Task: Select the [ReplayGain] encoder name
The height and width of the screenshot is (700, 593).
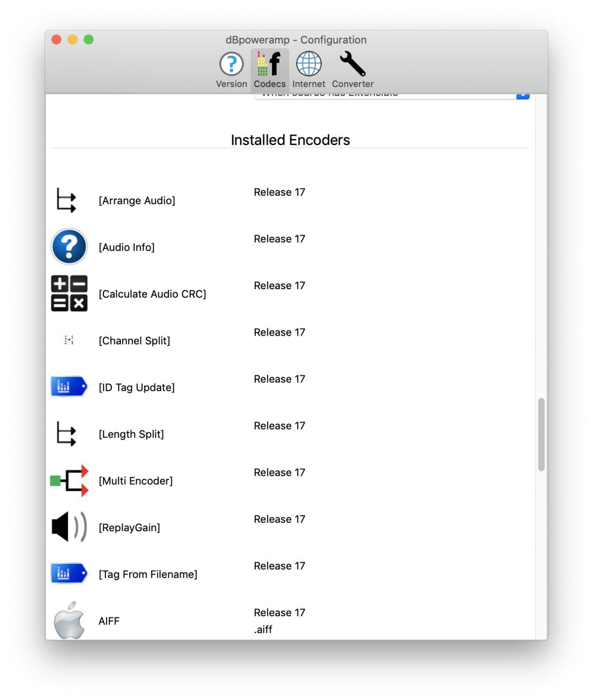Action: 129,528
